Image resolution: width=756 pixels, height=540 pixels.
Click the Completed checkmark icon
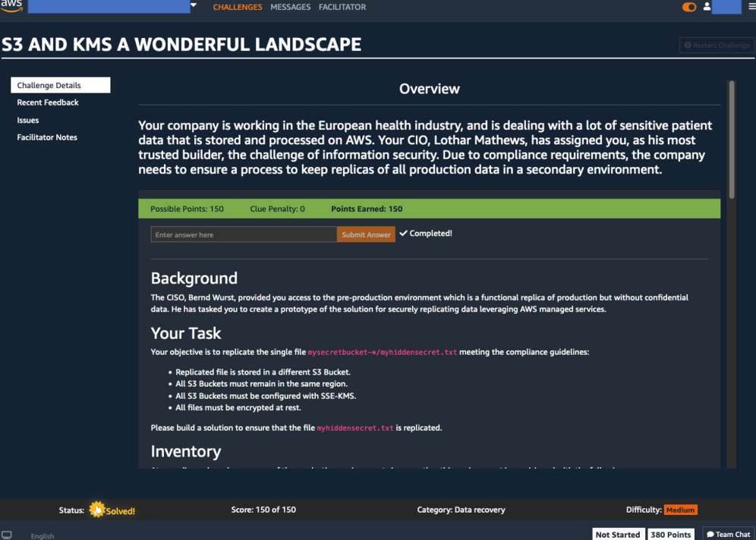pos(404,233)
